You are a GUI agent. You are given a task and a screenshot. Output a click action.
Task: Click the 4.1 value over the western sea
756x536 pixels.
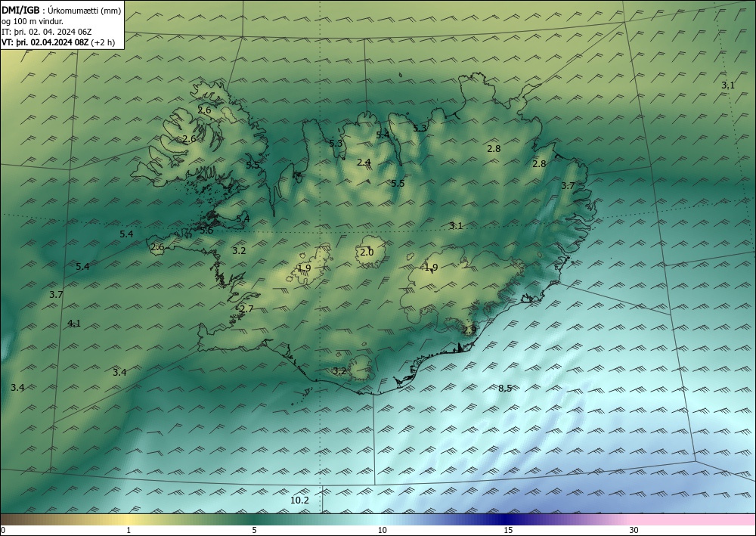[x=74, y=324]
